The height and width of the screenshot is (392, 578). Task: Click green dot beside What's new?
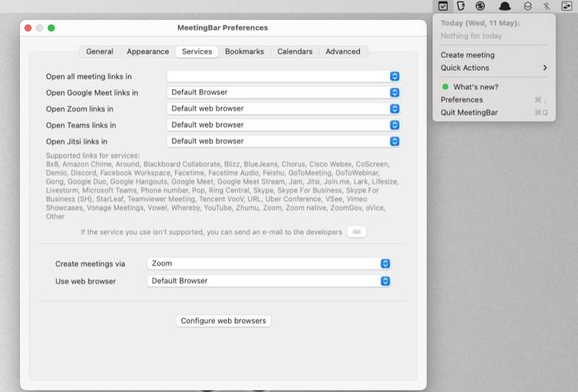(x=445, y=86)
